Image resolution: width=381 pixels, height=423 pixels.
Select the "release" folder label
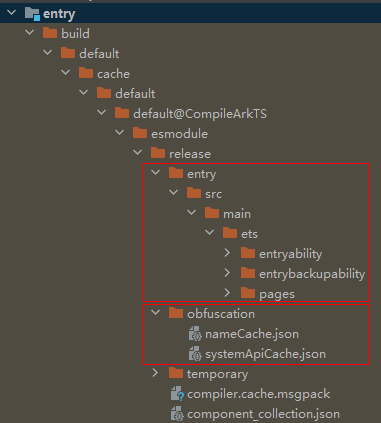[x=190, y=154]
